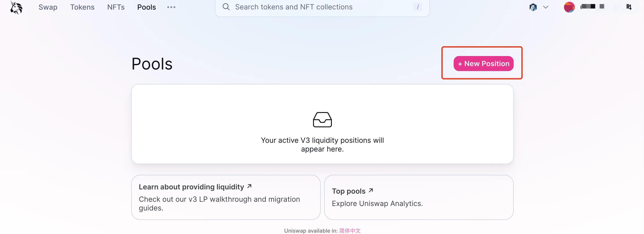This screenshot has height=234, width=644.
Task: Click the magnifying glass search icon
Action: [226, 7]
